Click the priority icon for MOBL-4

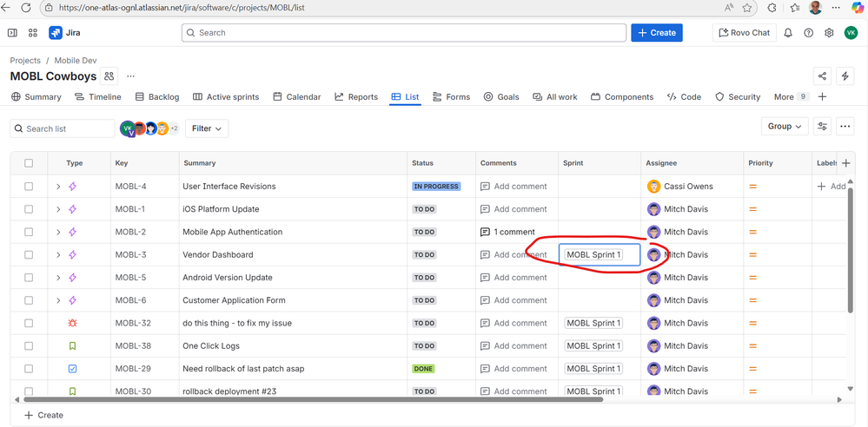coord(752,187)
